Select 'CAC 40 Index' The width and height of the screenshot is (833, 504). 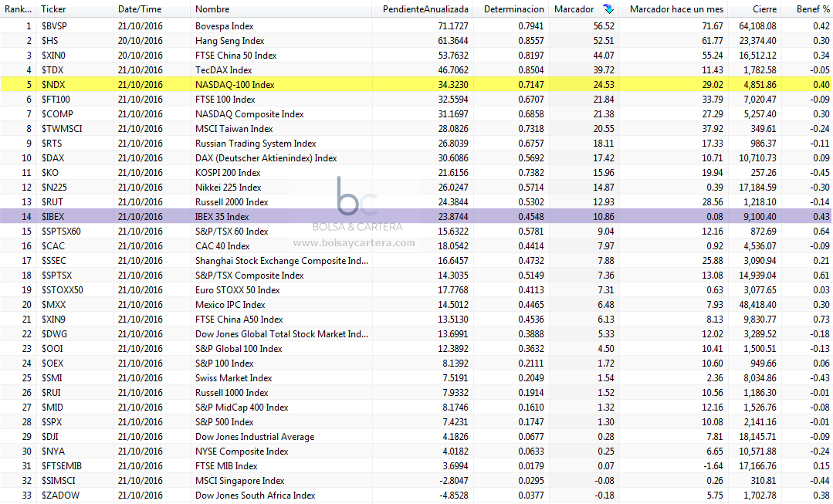click(222, 246)
